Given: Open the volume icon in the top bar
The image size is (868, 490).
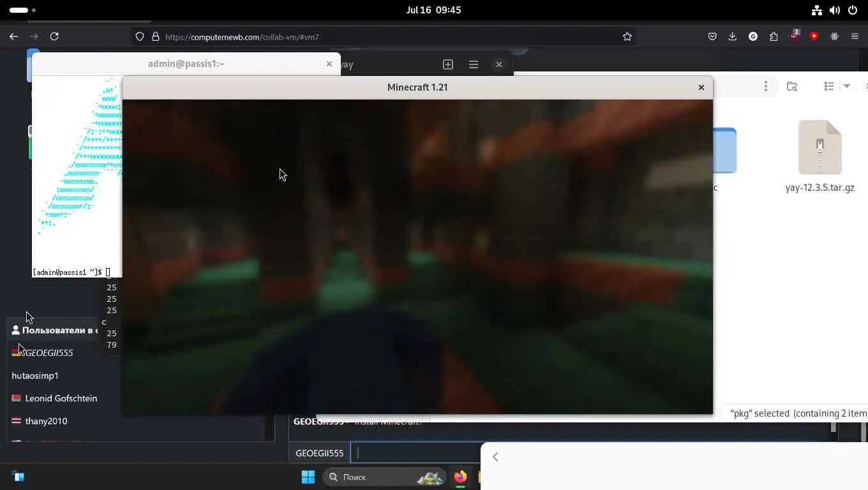Looking at the screenshot, I should [x=835, y=10].
